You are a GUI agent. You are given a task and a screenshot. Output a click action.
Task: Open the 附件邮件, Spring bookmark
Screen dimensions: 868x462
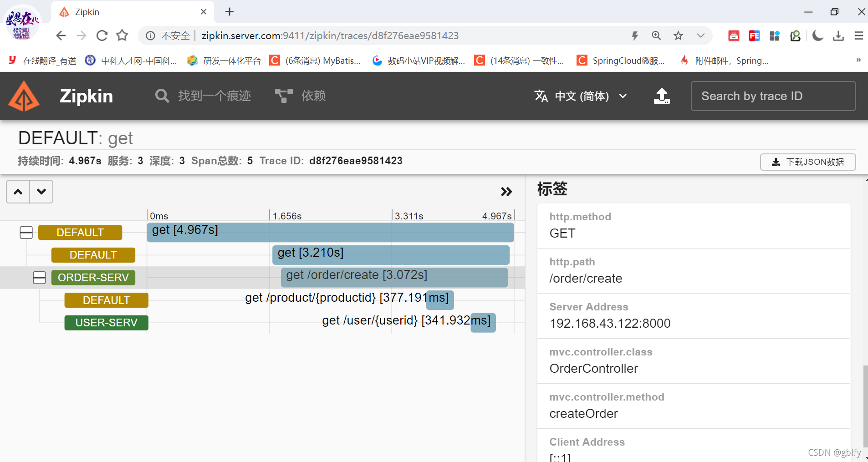click(x=724, y=61)
